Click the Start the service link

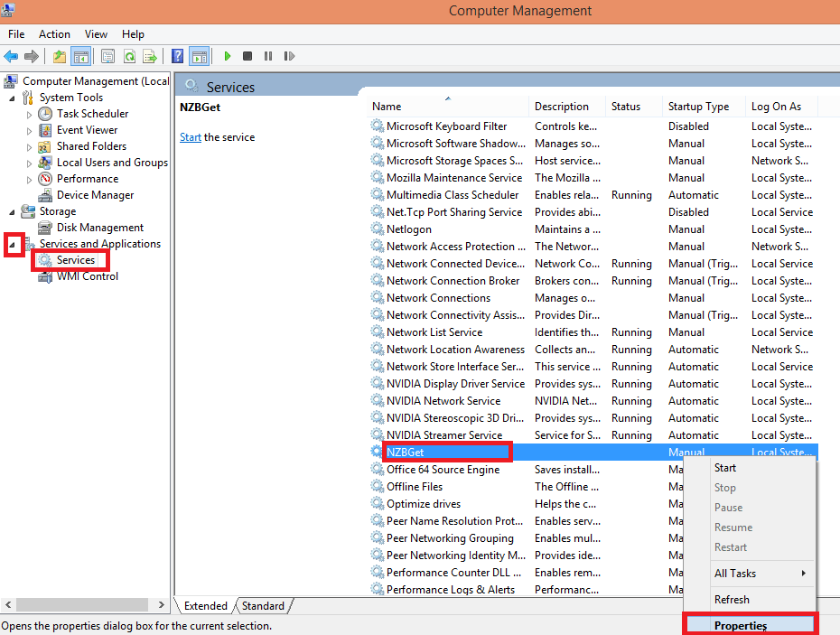(190, 137)
